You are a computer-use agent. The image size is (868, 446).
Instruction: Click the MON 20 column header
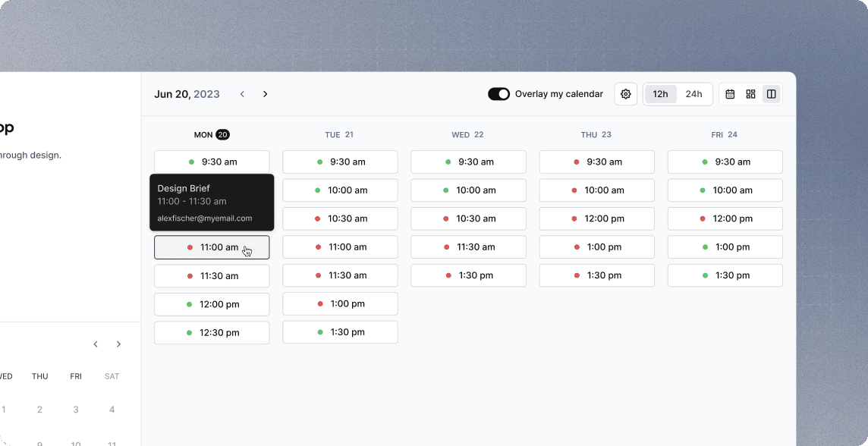pyautogui.click(x=212, y=134)
